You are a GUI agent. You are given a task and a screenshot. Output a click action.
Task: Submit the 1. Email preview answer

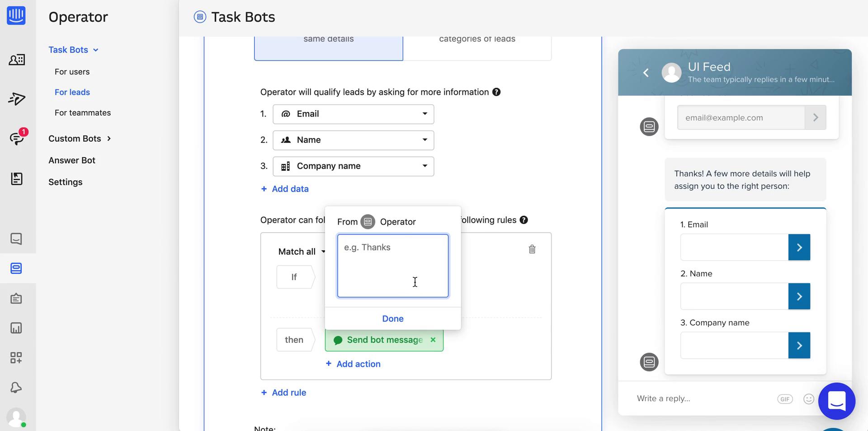point(799,247)
